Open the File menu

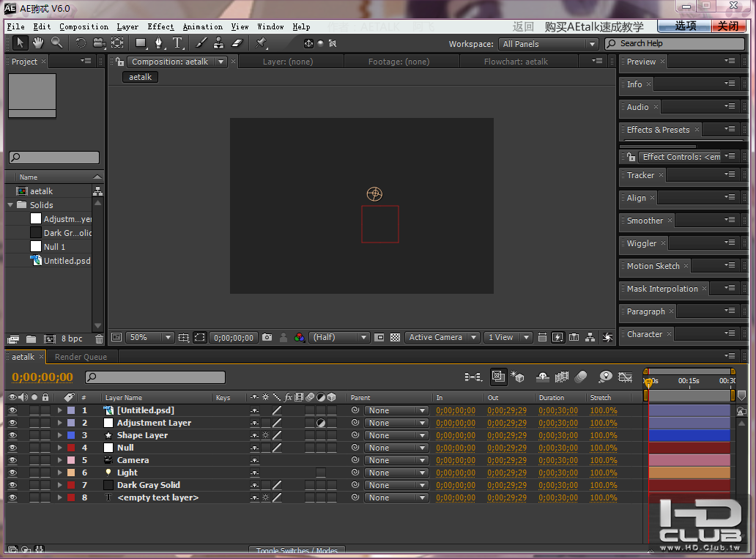(x=16, y=26)
